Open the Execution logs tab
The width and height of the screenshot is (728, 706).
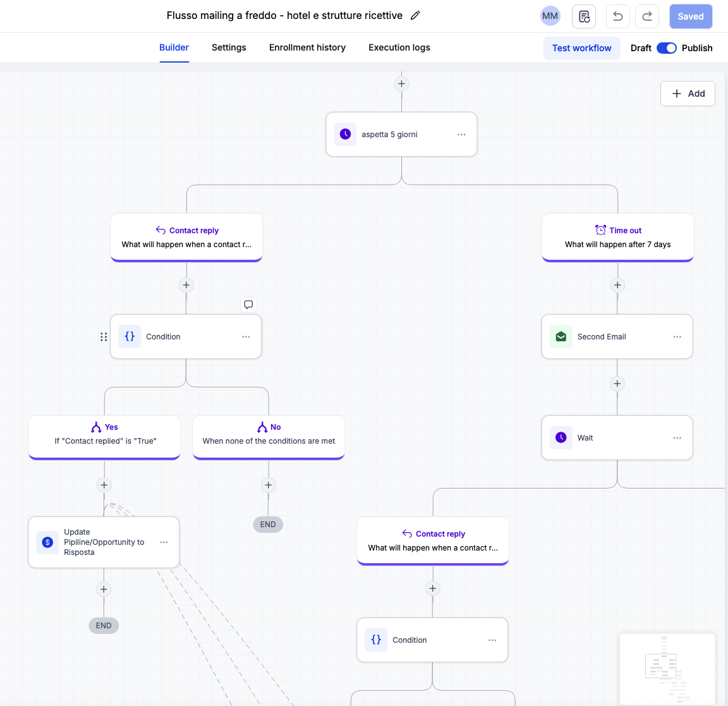399,47
